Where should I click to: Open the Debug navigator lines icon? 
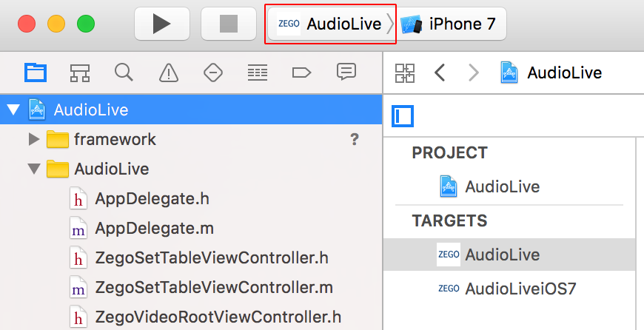coord(258,73)
